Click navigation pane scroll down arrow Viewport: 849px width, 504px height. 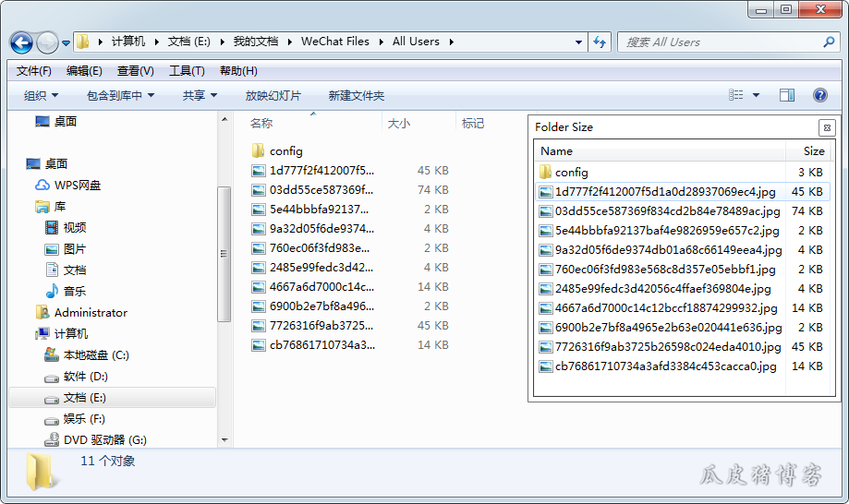pyautogui.click(x=224, y=440)
